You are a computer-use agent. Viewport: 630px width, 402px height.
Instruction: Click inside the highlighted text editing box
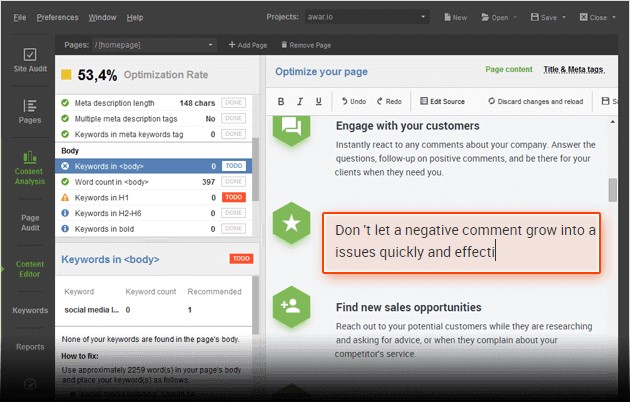pyautogui.click(x=461, y=242)
